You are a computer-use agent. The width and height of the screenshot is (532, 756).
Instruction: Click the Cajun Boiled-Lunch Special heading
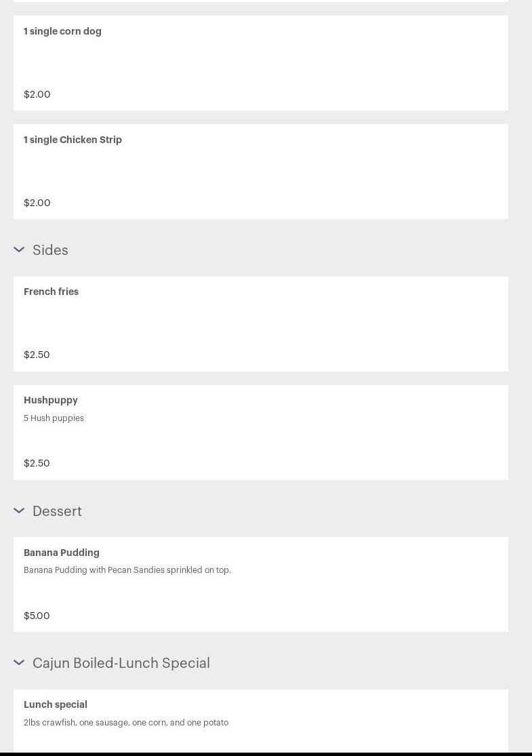pos(121,663)
